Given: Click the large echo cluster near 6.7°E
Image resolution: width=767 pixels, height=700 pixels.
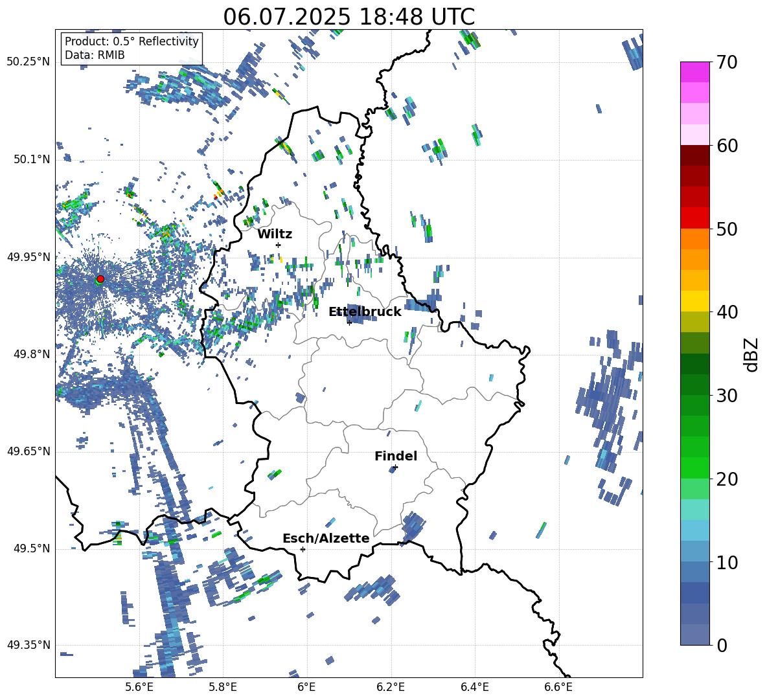Looking at the screenshot, I should point(610,401).
